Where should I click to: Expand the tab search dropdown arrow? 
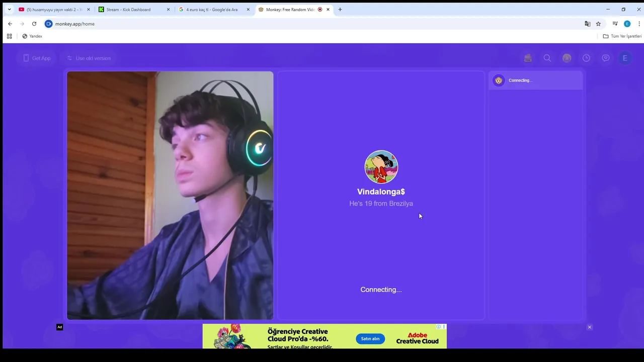9,10
